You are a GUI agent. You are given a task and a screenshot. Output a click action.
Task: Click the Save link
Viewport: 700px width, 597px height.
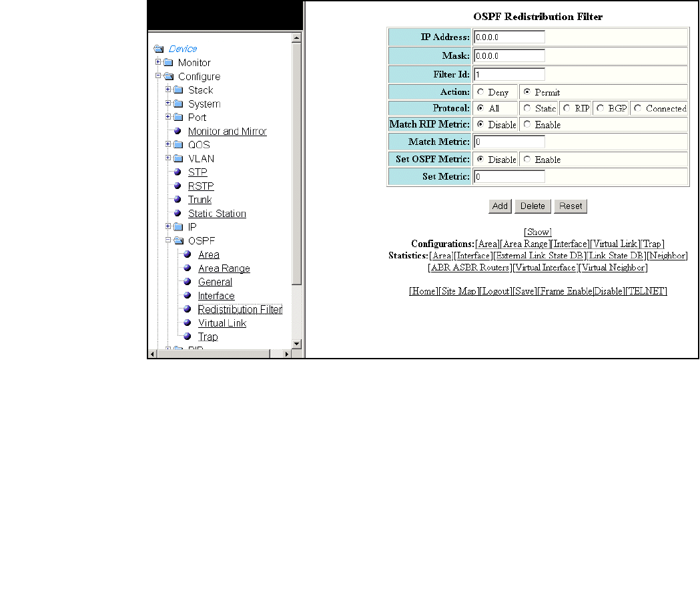[x=524, y=291]
